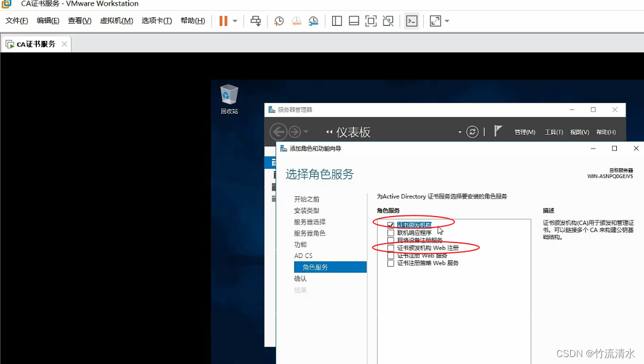Switch VMware to full screen mode

[x=371, y=21]
